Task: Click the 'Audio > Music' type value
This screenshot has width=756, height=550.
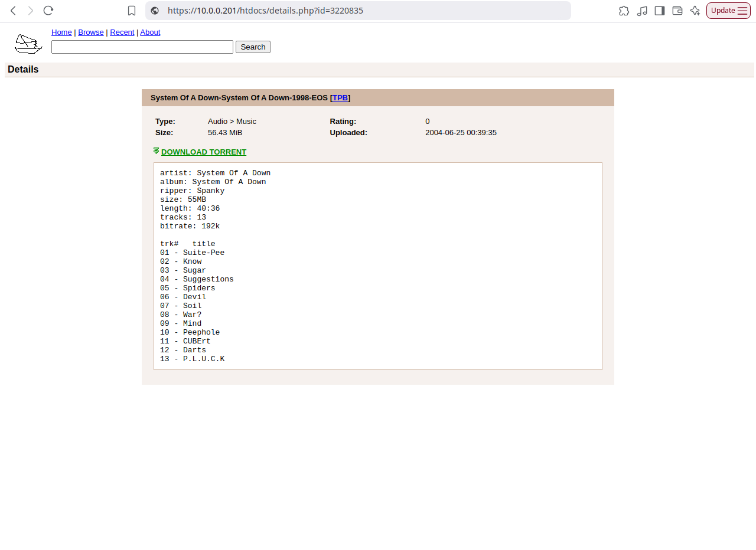Action: point(232,121)
